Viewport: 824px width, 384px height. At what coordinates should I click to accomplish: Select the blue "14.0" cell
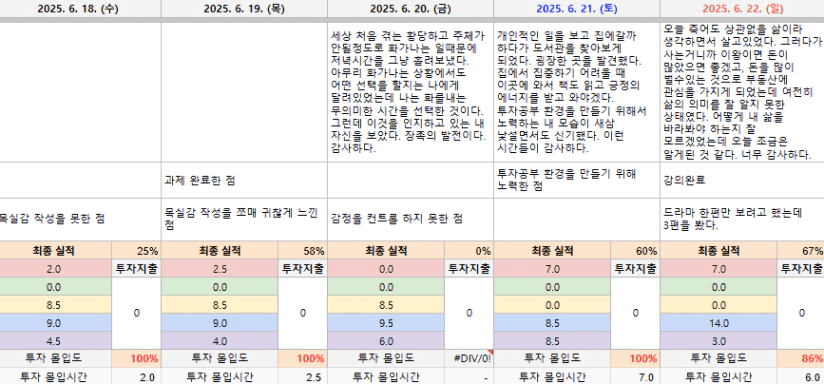[x=718, y=323]
